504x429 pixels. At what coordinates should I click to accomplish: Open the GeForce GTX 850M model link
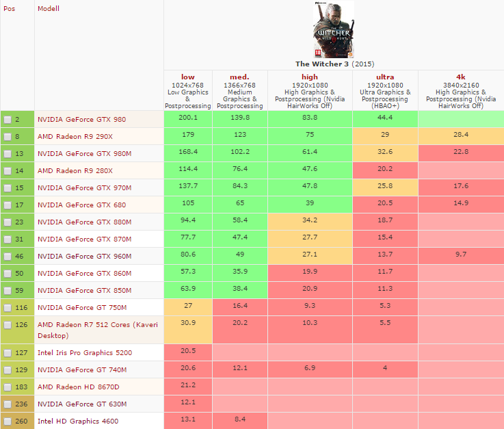click(x=85, y=290)
